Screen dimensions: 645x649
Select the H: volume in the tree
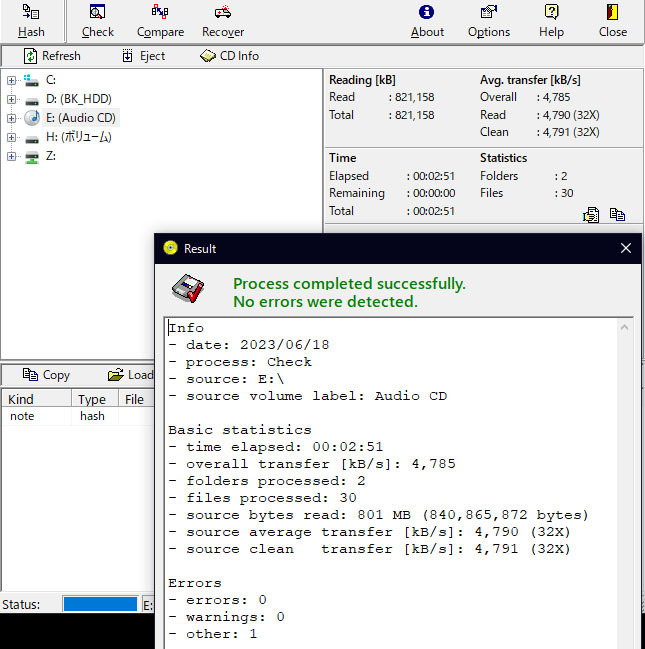78,137
